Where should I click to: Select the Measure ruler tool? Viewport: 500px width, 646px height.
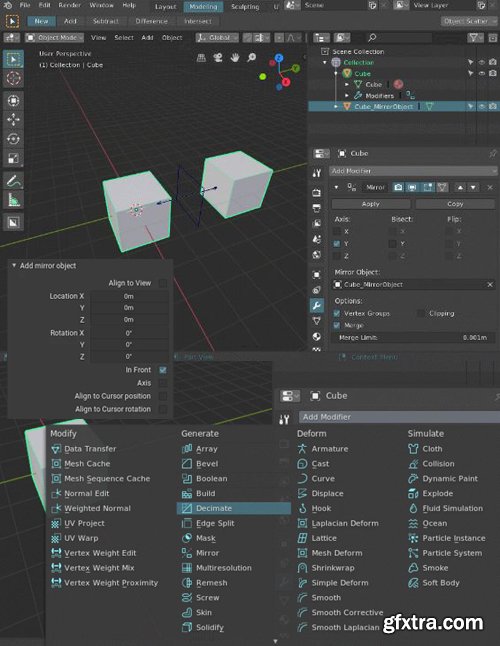(x=13, y=200)
